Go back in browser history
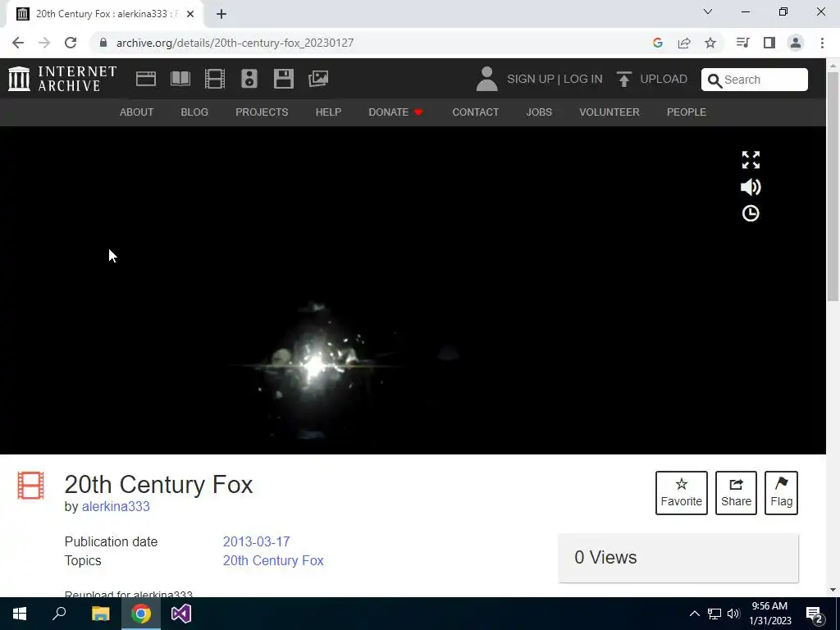This screenshot has height=630, width=840. point(18,43)
